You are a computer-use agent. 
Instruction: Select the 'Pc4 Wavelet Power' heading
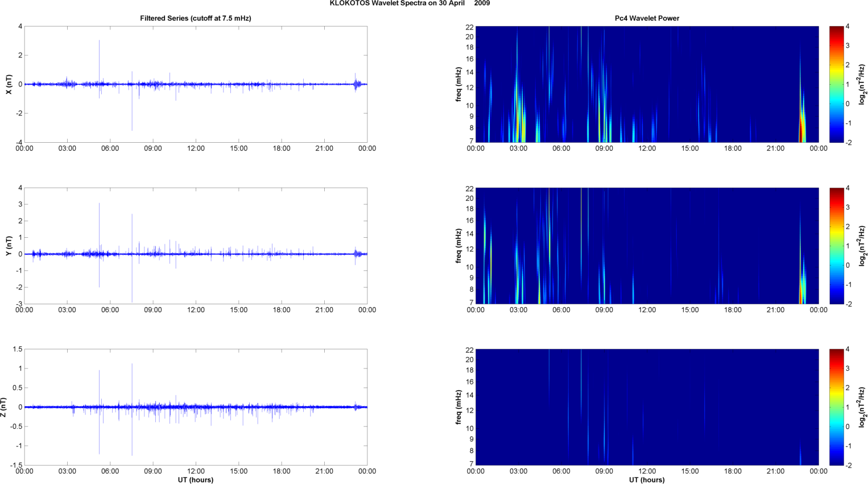(647, 18)
